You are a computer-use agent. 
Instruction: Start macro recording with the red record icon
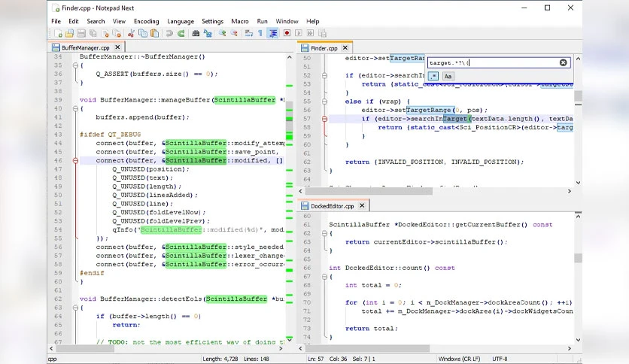(x=287, y=33)
